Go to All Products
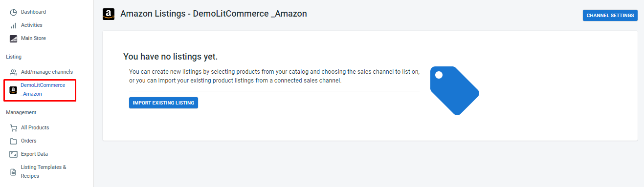 (35, 127)
